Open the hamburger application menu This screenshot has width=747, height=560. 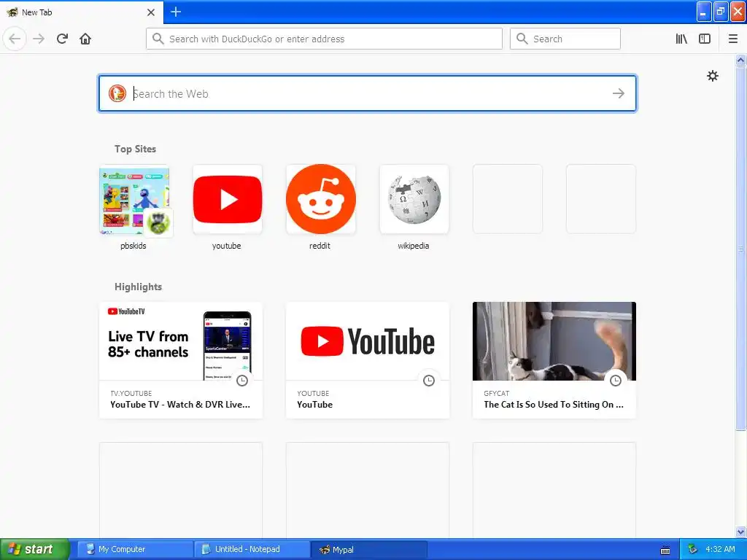(x=732, y=39)
